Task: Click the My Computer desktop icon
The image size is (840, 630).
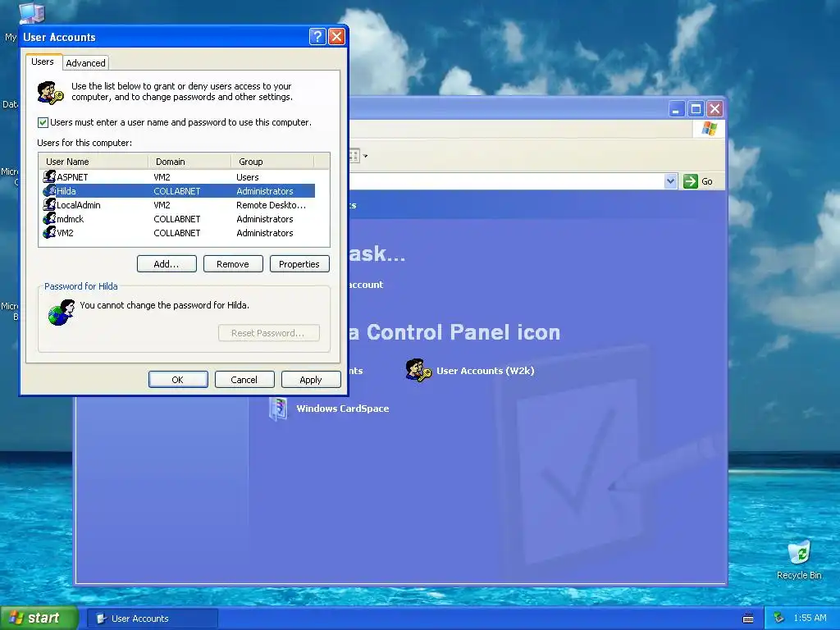Action: click(31, 13)
